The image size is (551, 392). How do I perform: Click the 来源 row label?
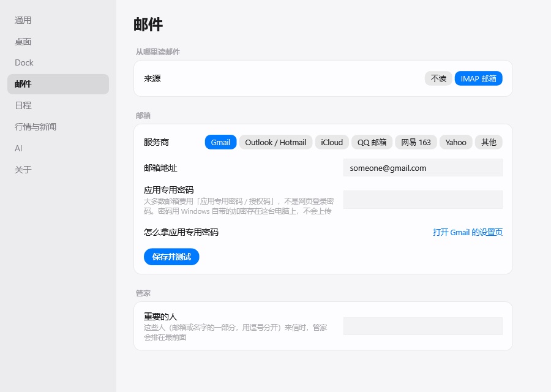[x=152, y=78]
